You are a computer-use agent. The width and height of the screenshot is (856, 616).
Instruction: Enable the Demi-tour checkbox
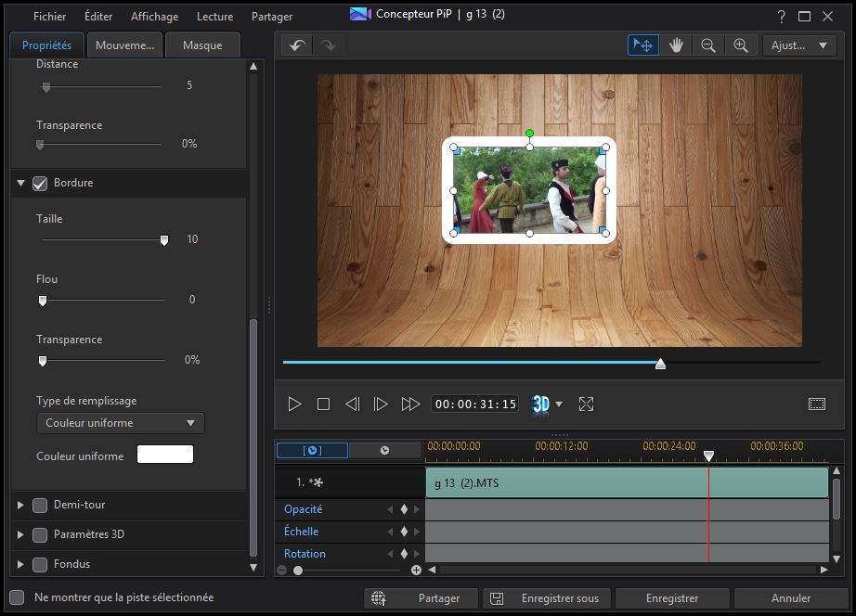coord(40,506)
